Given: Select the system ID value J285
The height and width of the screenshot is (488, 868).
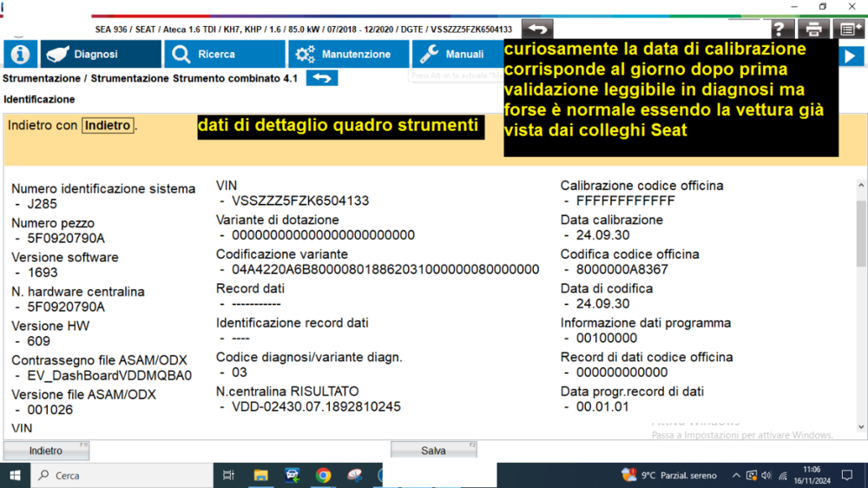Looking at the screenshot, I should pyautogui.click(x=42, y=204).
